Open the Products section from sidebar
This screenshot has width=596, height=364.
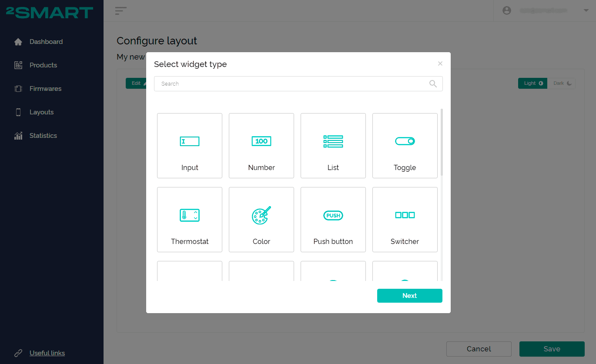tap(43, 65)
